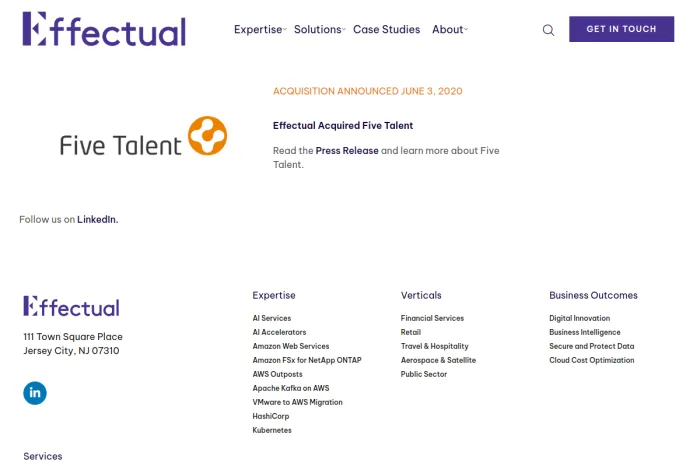700x466 pixels.
Task: Expand the Solutions menu chevron
Action: pyautogui.click(x=344, y=29)
